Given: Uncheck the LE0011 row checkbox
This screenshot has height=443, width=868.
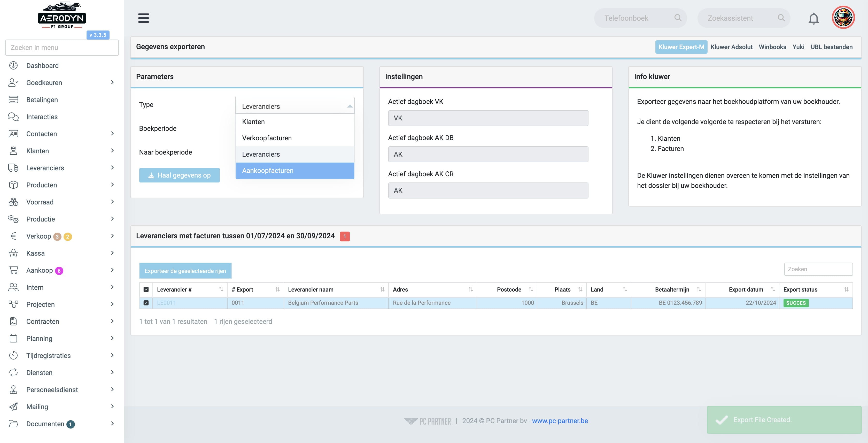Looking at the screenshot, I should pyautogui.click(x=146, y=303).
